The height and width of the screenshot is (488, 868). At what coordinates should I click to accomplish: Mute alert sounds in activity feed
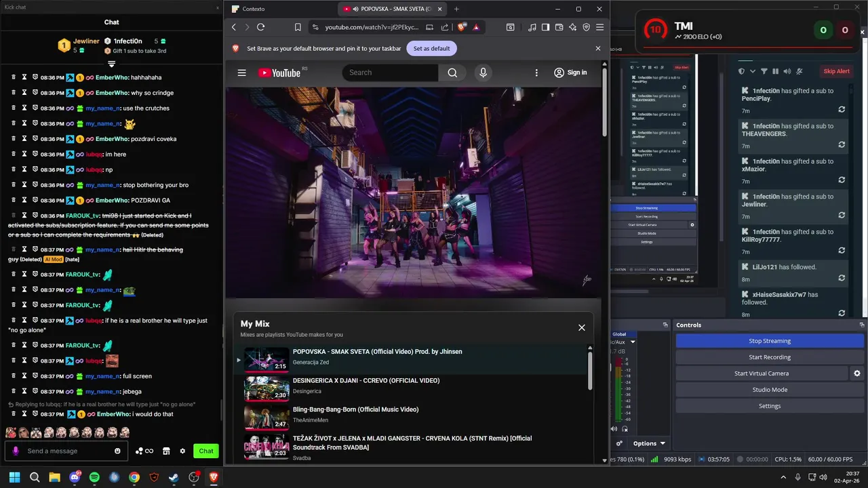click(787, 71)
